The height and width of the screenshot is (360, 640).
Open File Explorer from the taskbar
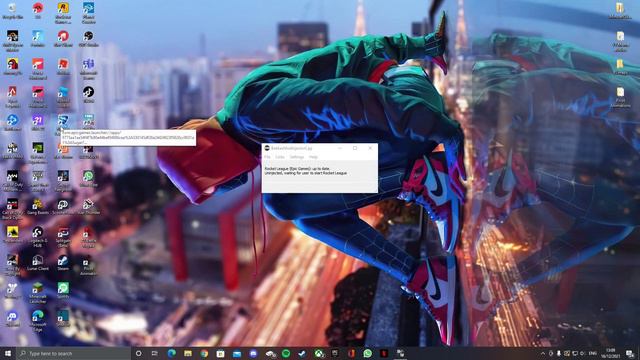(x=188, y=353)
